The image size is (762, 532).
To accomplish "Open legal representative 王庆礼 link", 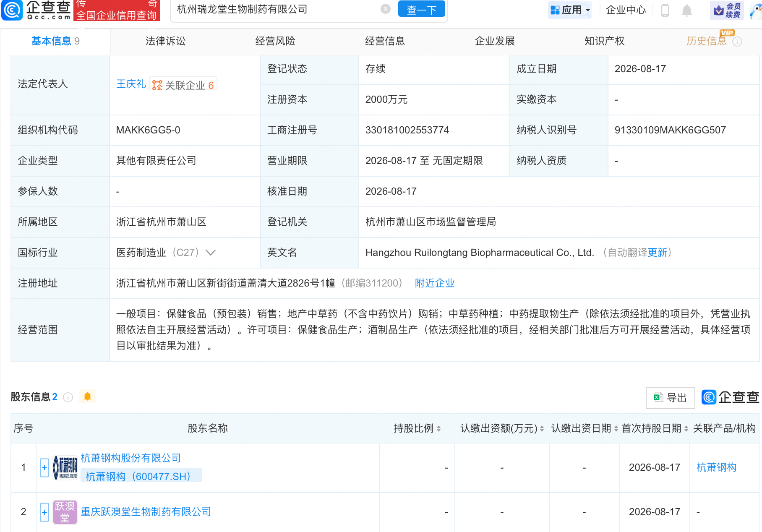I will point(131,84).
